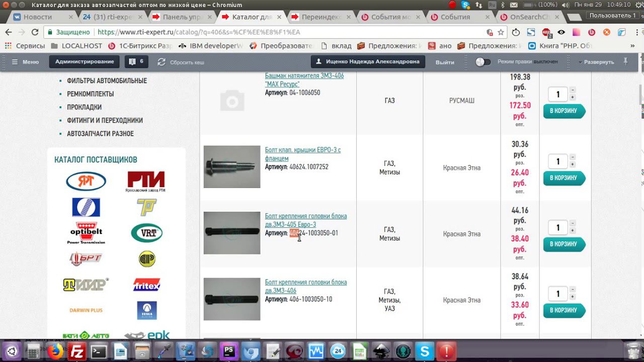
Task: Show more bookmarks via the double chevron
Action: (x=632, y=46)
